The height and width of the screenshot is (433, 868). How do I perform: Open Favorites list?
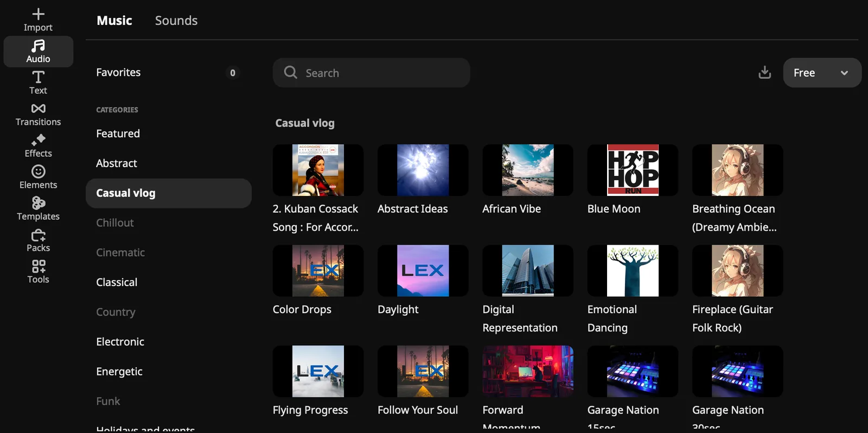[168, 73]
